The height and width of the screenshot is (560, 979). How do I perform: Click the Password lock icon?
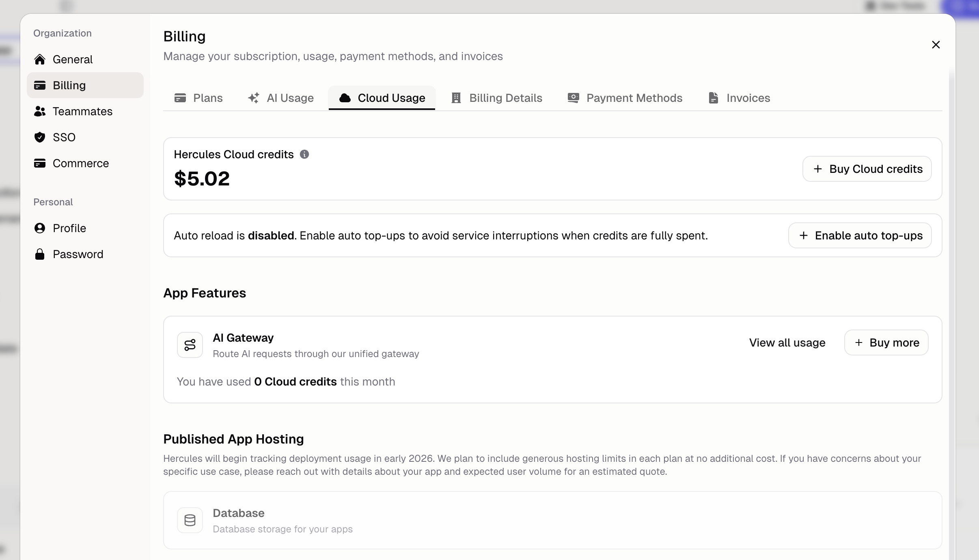pyautogui.click(x=40, y=254)
